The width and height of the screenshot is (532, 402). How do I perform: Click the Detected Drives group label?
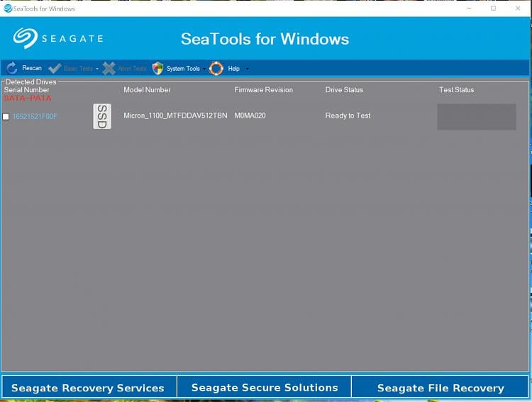(31, 82)
